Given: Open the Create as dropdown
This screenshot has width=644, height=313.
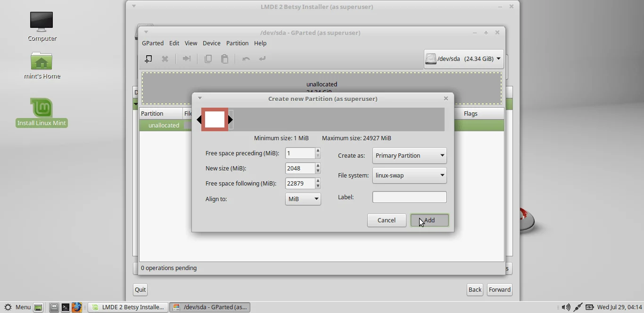Looking at the screenshot, I should (409, 155).
